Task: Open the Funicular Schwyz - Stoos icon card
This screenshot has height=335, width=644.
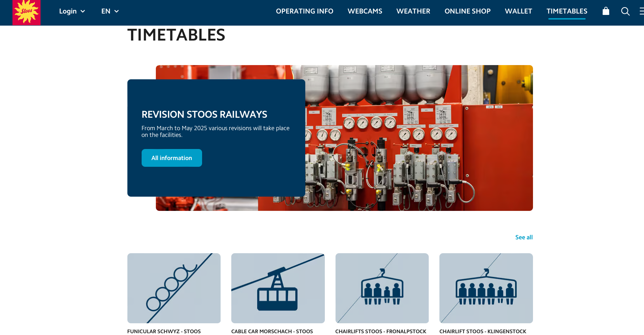Action: coord(174,288)
